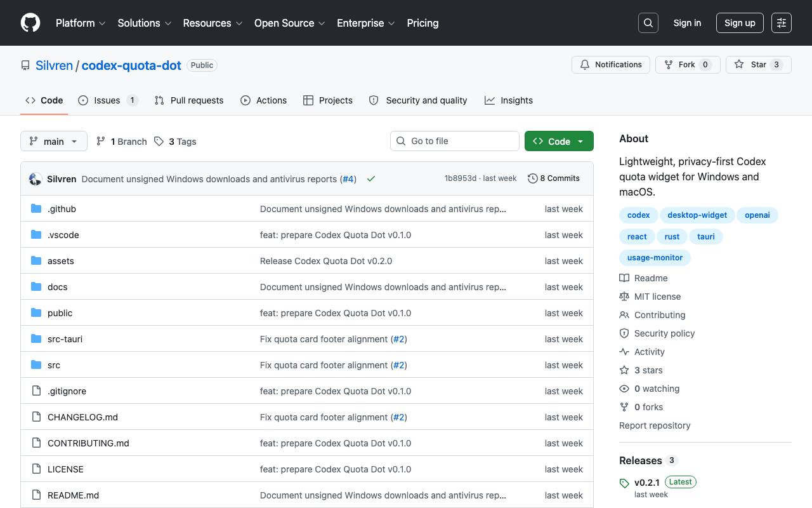Open the public folder icon

click(x=36, y=313)
